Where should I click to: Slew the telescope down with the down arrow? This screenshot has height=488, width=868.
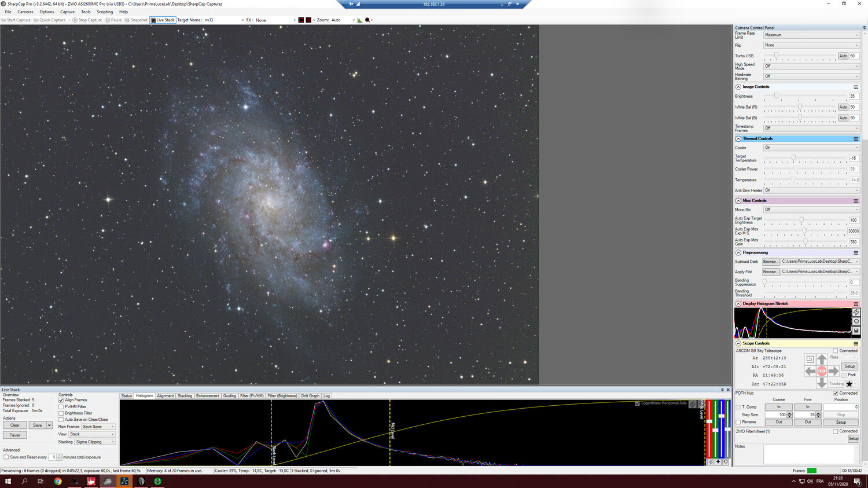pos(822,383)
